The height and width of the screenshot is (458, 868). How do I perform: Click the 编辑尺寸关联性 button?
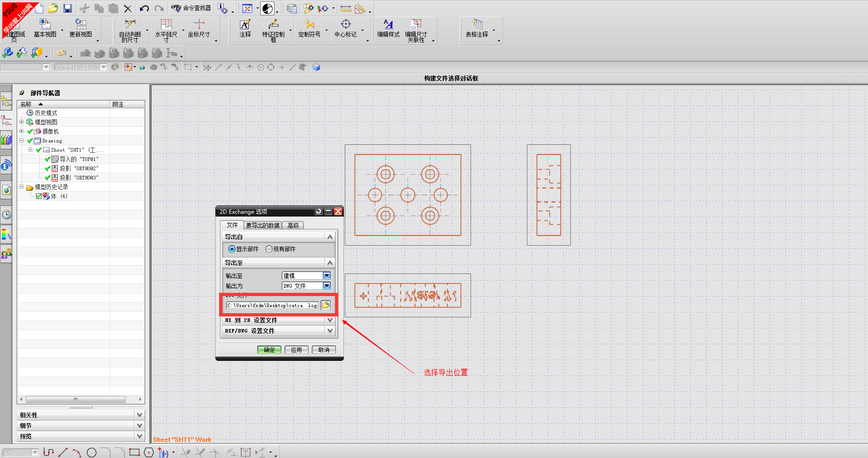(x=416, y=31)
